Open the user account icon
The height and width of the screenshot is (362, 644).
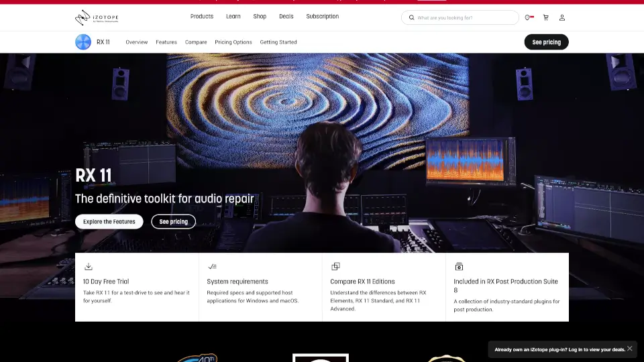[562, 18]
